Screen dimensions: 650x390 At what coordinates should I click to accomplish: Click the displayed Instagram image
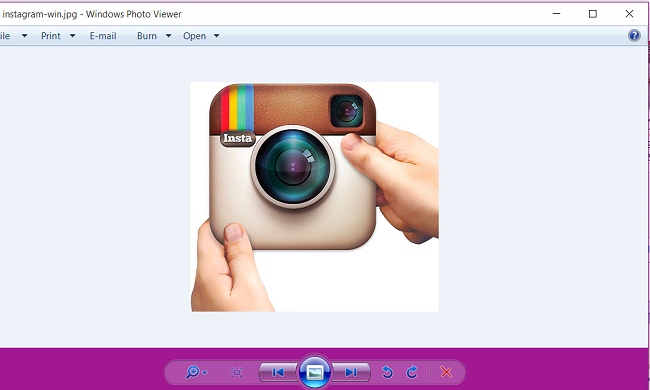(x=314, y=196)
